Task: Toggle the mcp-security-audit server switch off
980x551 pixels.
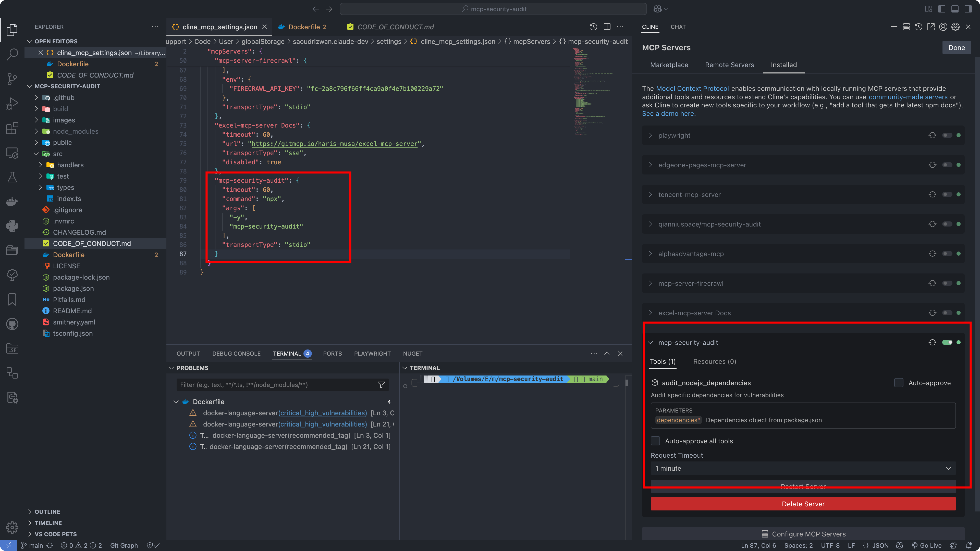Action: [x=947, y=342]
